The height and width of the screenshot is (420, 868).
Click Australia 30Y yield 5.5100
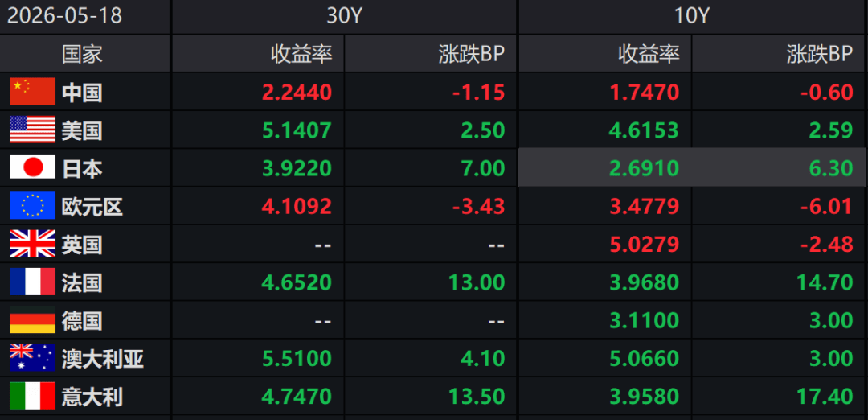click(297, 359)
